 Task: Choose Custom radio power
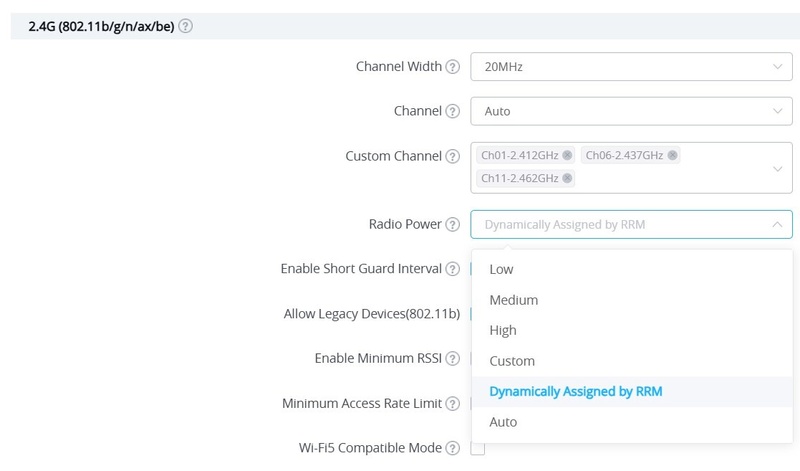tap(632, 361)
